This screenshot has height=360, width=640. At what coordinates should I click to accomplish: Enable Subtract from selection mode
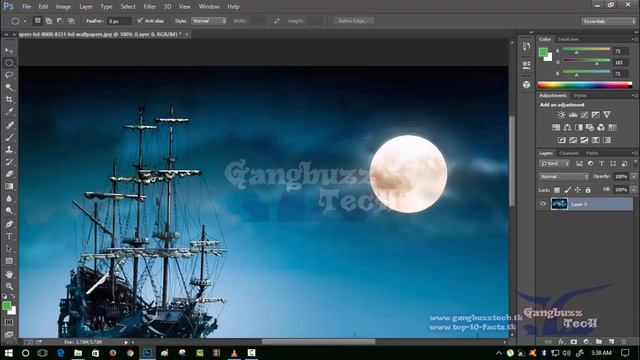[x=60, y=21]
